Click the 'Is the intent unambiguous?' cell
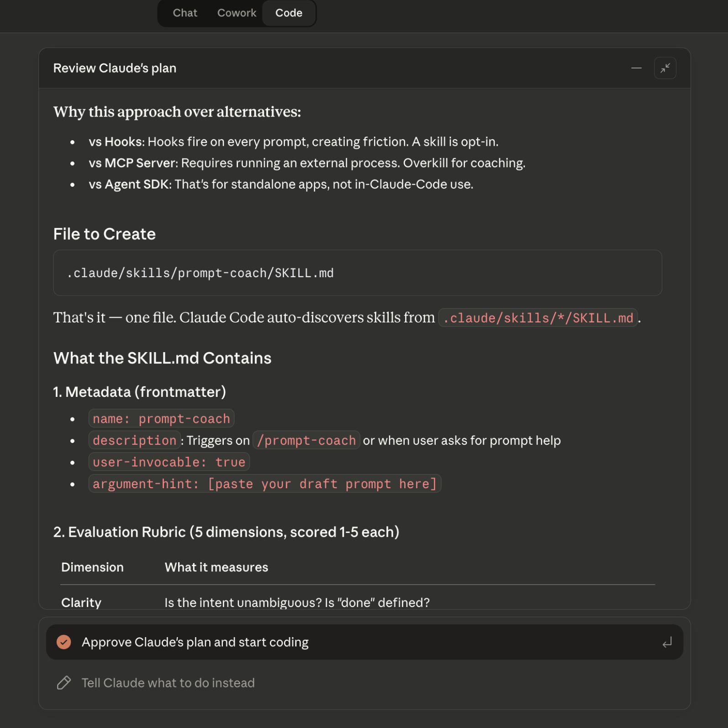Screen dimensions: 728x728 pos(297,602)
